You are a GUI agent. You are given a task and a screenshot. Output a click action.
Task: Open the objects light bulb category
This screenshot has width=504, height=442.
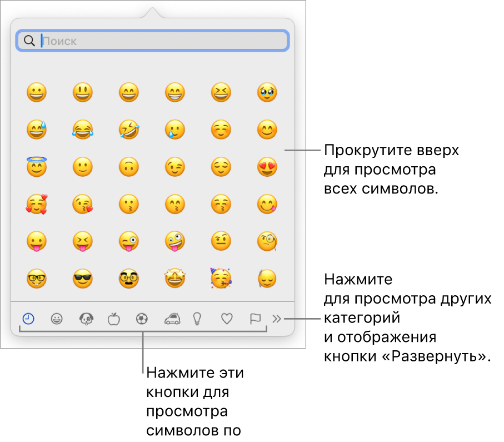click(x=197, y=319)
